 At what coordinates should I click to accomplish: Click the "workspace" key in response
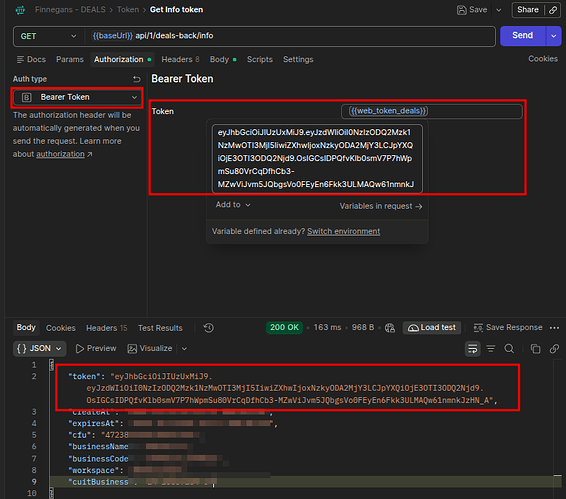pyautogui.click(x=93, y=470)
